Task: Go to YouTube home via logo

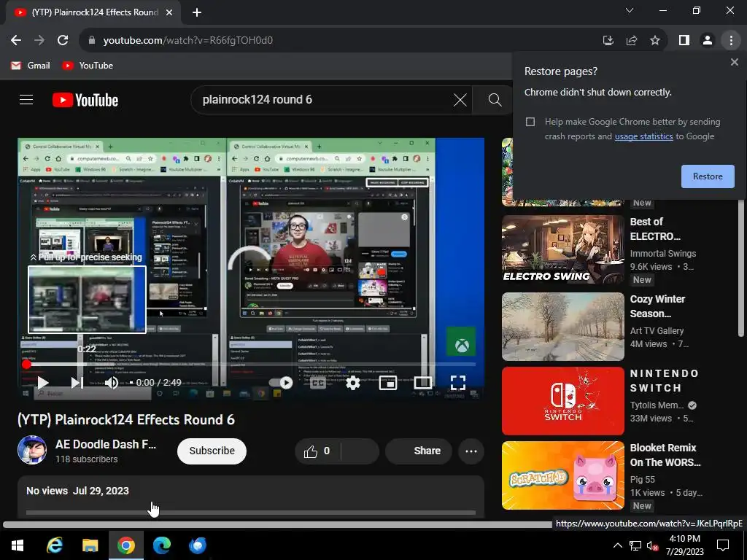Action: (85, 100)
